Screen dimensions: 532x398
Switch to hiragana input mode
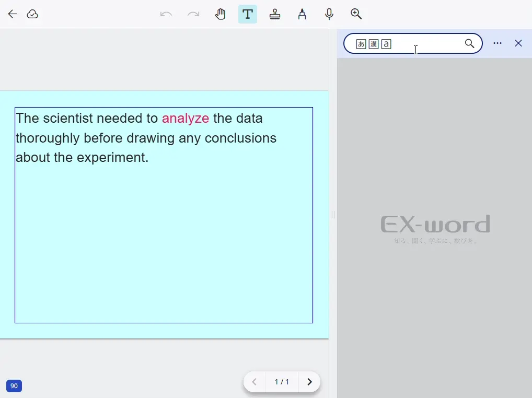[x=361, y=44]
